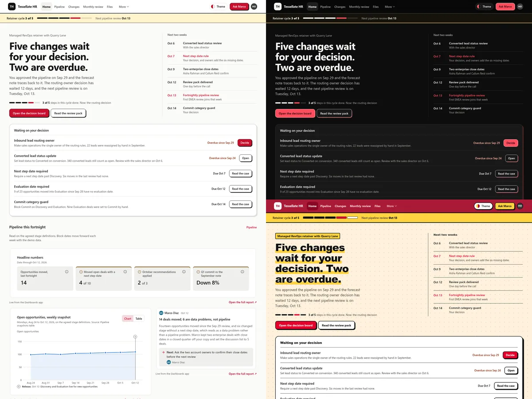Click info icon on Moved open deals card

pyautogui.click(x=125, y=272)
